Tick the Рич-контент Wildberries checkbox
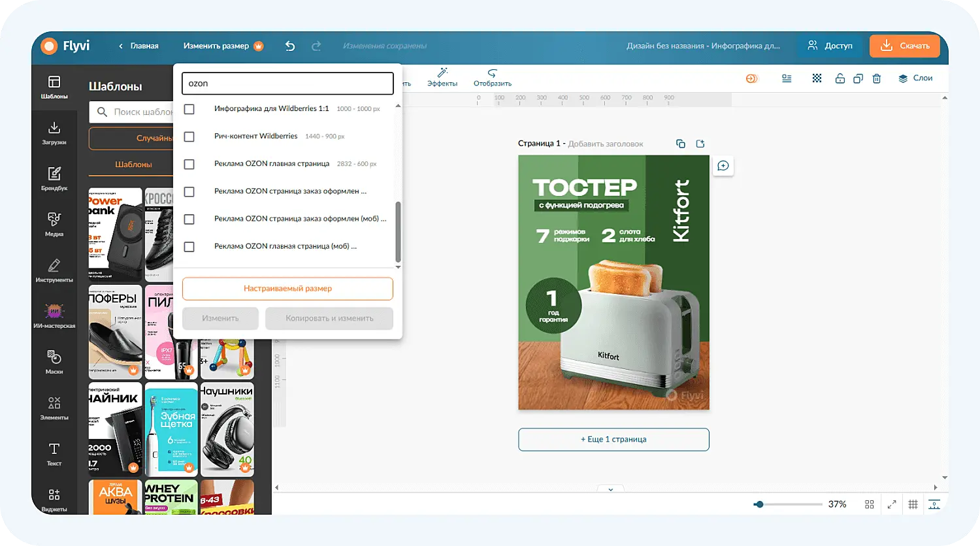Viewport: 980px width, 546px height. click(x=189, y=136)
